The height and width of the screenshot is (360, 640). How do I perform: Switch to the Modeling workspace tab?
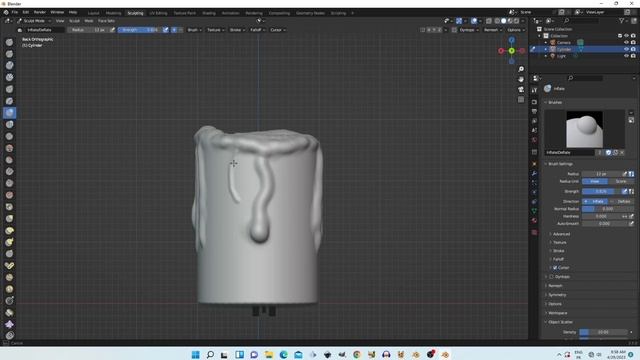point(113,13)
